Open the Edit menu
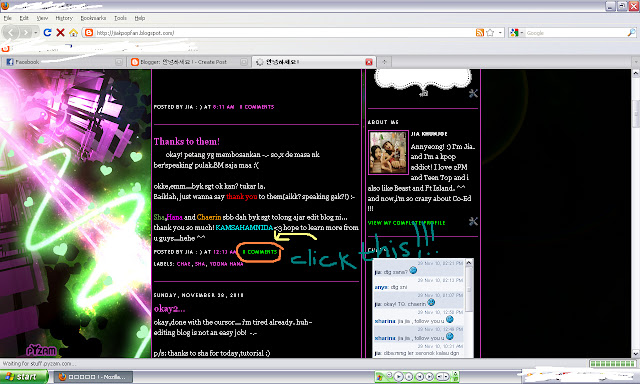The image size is (640, 384). pos(24,18)
